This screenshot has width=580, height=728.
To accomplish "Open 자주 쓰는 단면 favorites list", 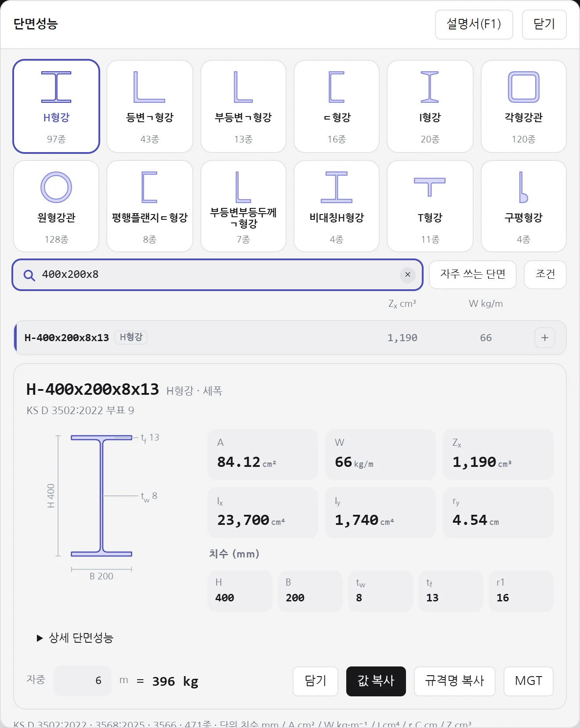I will 473,274.
